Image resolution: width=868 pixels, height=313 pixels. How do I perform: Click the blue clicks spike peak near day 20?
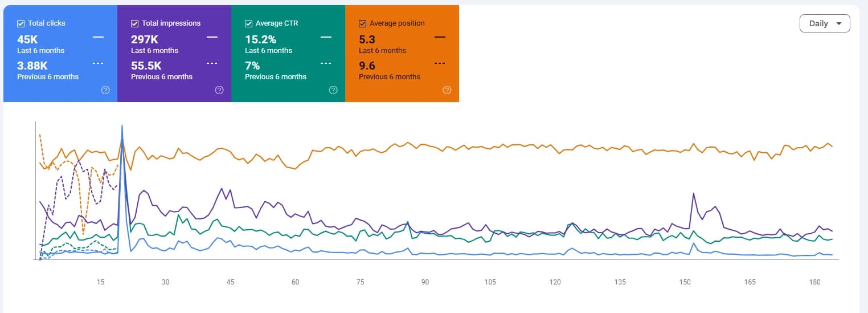[x=122, y=126]
